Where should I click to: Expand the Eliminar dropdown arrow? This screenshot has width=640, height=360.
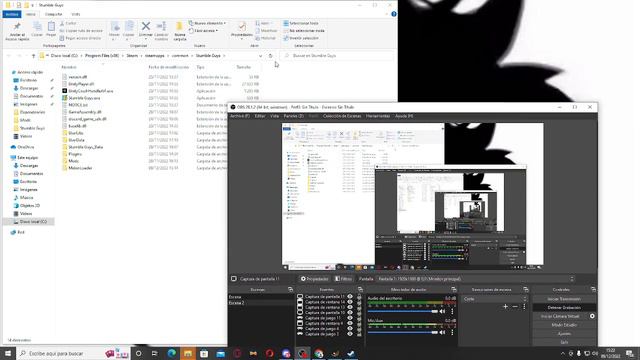click(x=146, y=40)
